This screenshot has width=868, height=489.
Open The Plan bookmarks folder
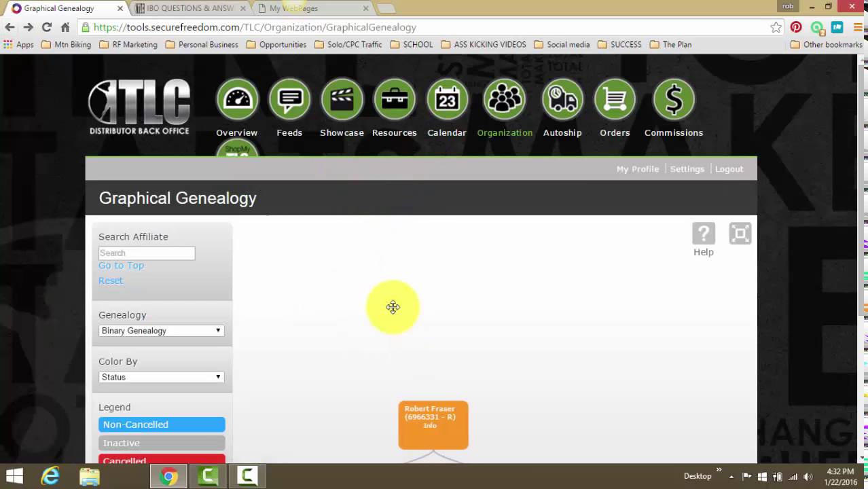[670, 45]
